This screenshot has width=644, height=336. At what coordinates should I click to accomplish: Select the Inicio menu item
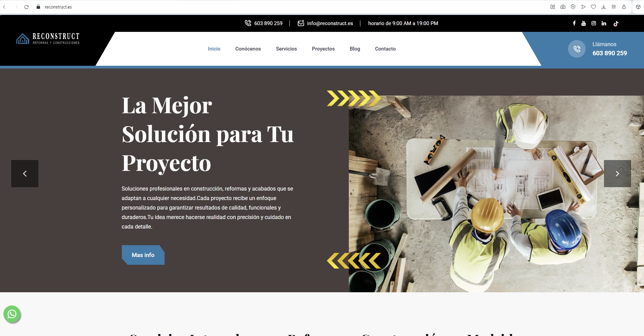click(214, 49)
